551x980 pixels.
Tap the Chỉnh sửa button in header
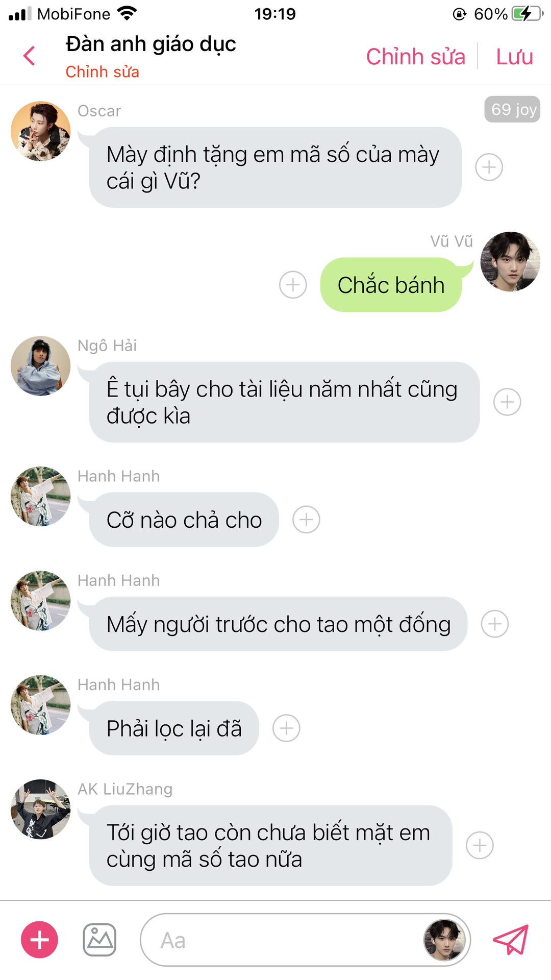(416, 57)
